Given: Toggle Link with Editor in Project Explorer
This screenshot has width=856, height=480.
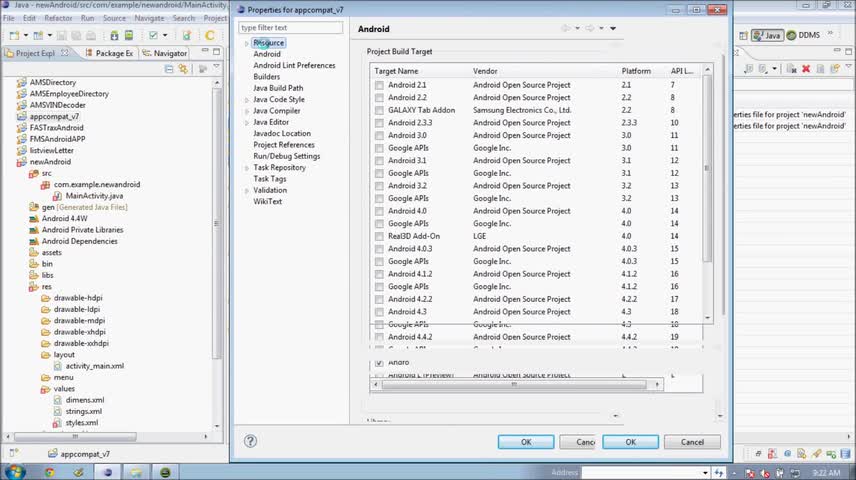Looking at the screenshot, I should (x=183, y=69).
